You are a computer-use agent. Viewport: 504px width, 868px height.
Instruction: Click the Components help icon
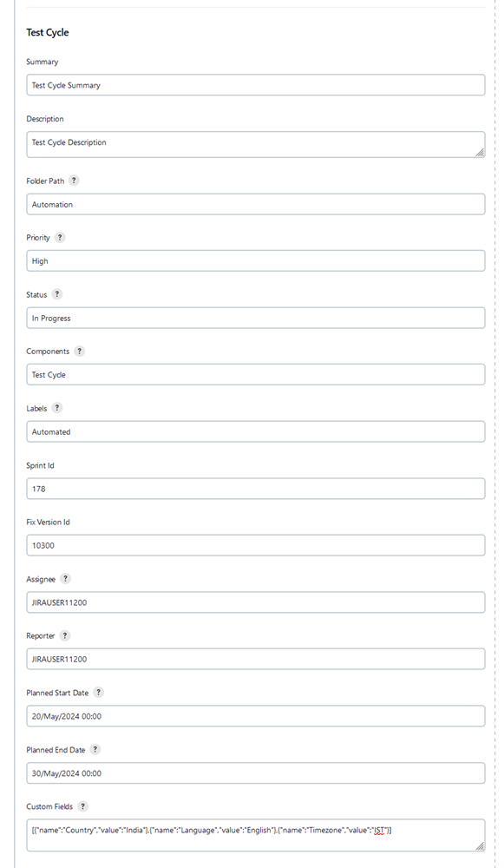pos(79,352)
